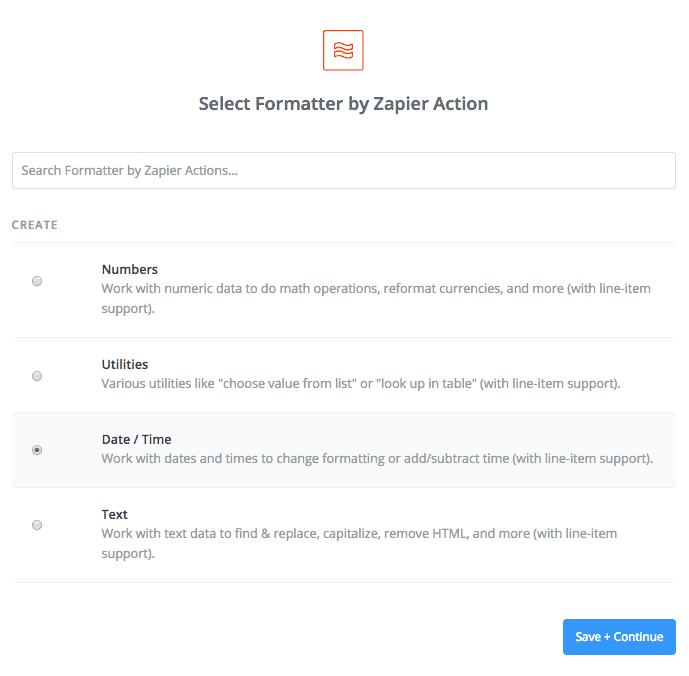Click the Text action title
The width and height of the screenshot is (689, 676).
tap(115, 515)
